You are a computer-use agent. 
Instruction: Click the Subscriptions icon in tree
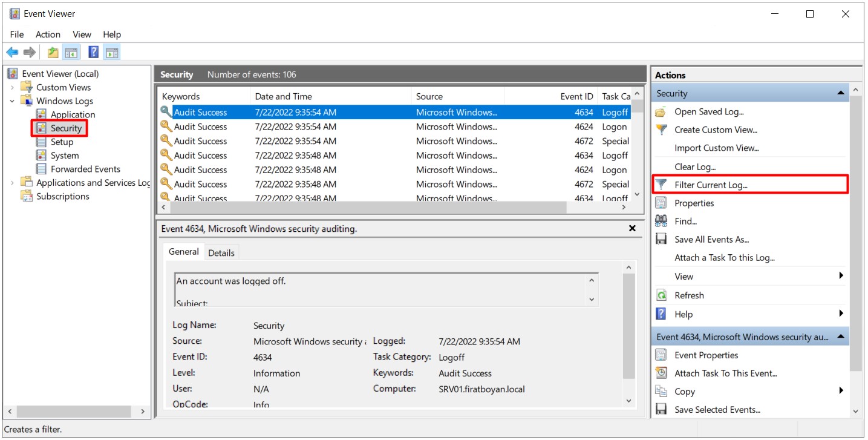coord(27,196)
